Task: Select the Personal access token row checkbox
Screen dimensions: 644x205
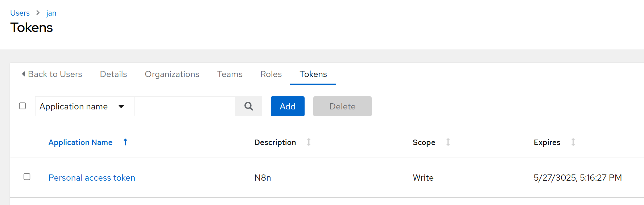Action: (27, 177)
